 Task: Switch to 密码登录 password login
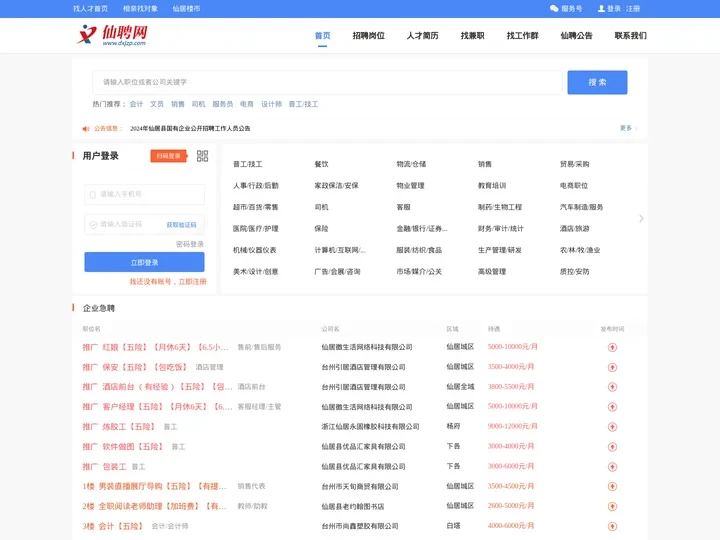click(x=190, y=244)
